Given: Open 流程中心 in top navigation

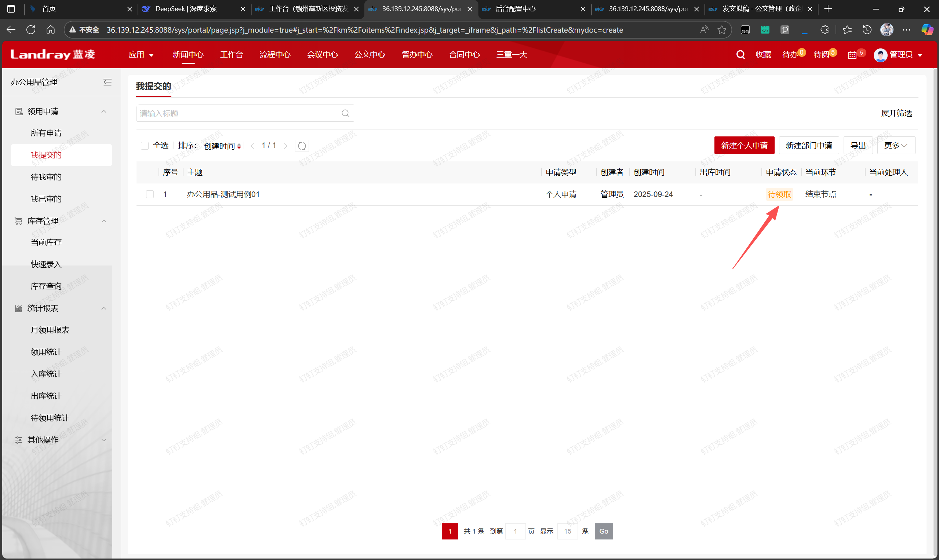Looking at the screenshot, I should (x=275, y=55).
